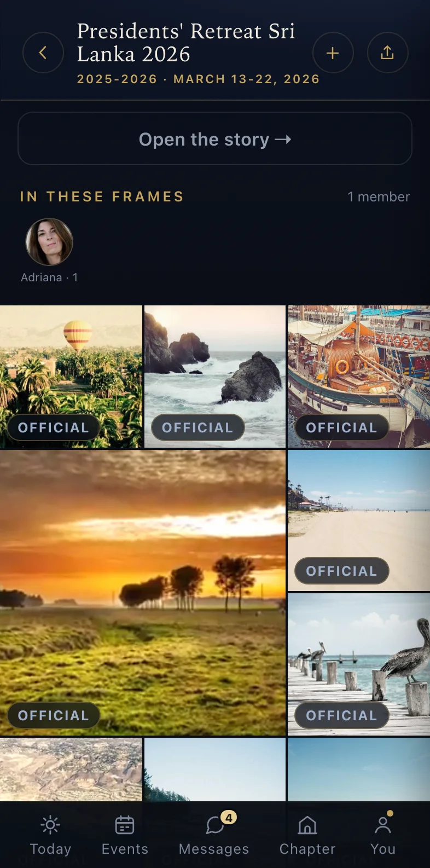
Task: Open the Messages tab
Action: pyautogui.click(x=214, y=836)
